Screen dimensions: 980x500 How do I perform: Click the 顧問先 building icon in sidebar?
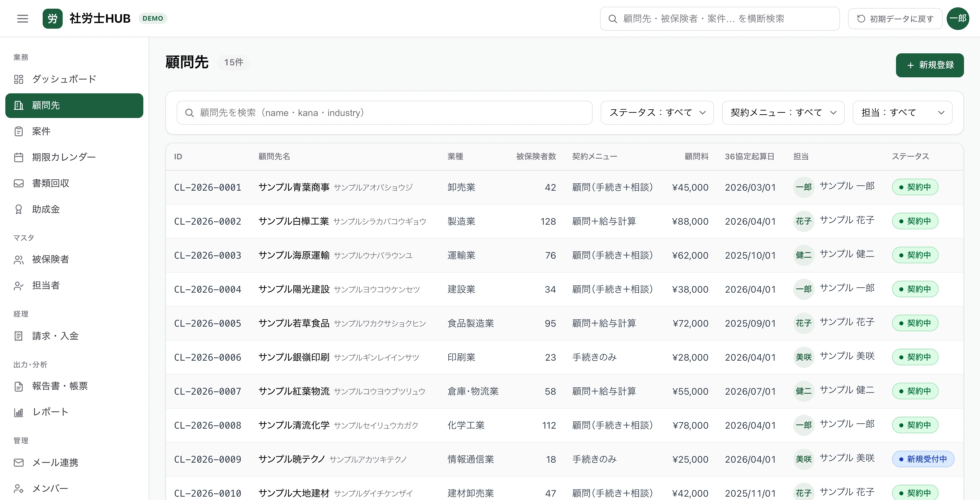coord(19,105)
